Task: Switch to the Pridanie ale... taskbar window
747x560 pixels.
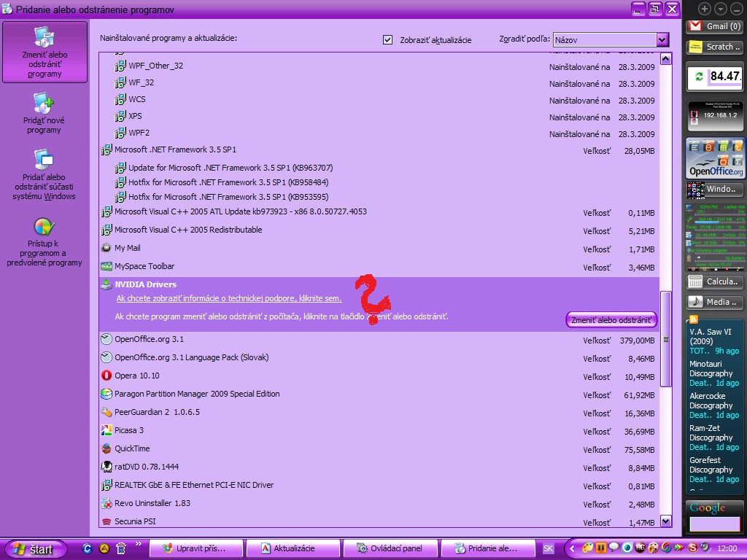Action: point(488,548)
